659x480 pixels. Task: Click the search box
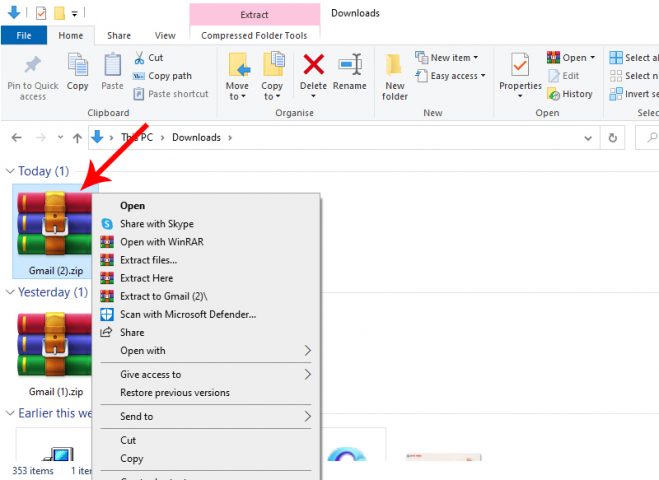[x=648, y=137]
